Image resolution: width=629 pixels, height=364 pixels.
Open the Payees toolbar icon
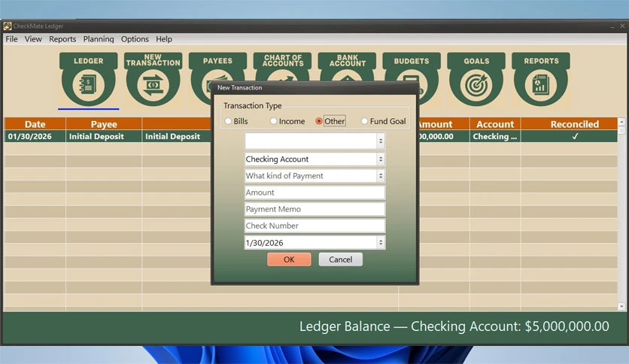point(217,66)
